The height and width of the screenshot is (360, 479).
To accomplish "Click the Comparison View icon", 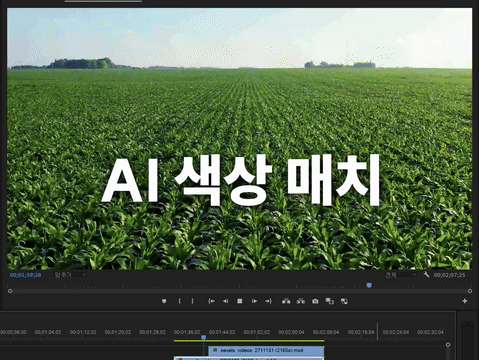I will point(330,301).
